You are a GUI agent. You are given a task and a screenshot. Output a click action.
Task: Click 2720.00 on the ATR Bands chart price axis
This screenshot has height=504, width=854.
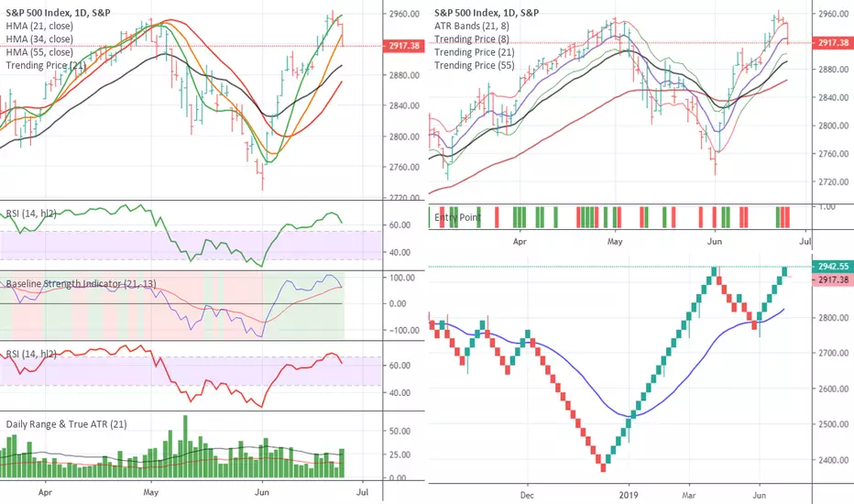click(833, 182)
